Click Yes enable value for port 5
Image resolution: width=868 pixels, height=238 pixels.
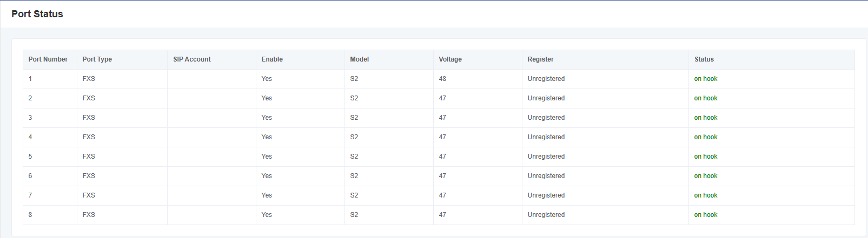267,157
